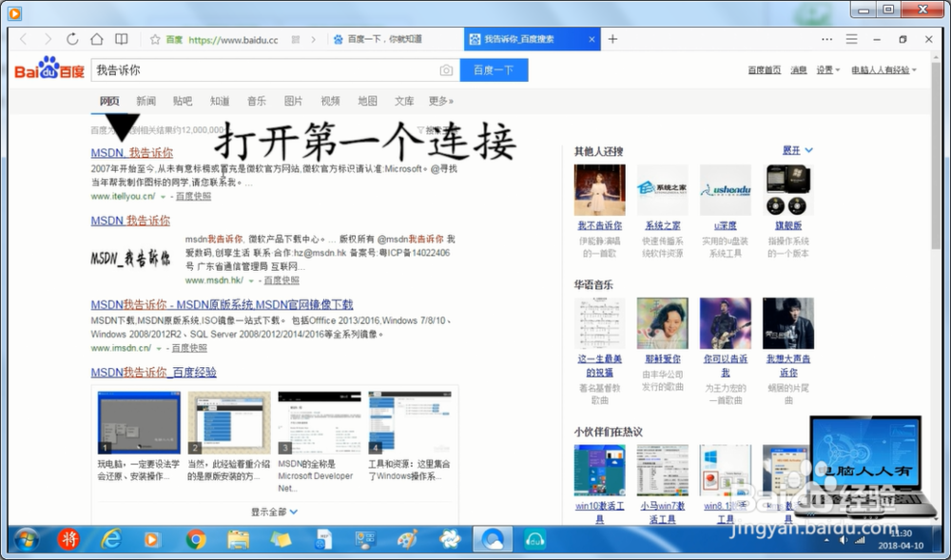The width and height of the screenshot is (951, 560).
Task: Open dropdown arrow next to www.itellyou.cn
Action: [x=163, y=197]
